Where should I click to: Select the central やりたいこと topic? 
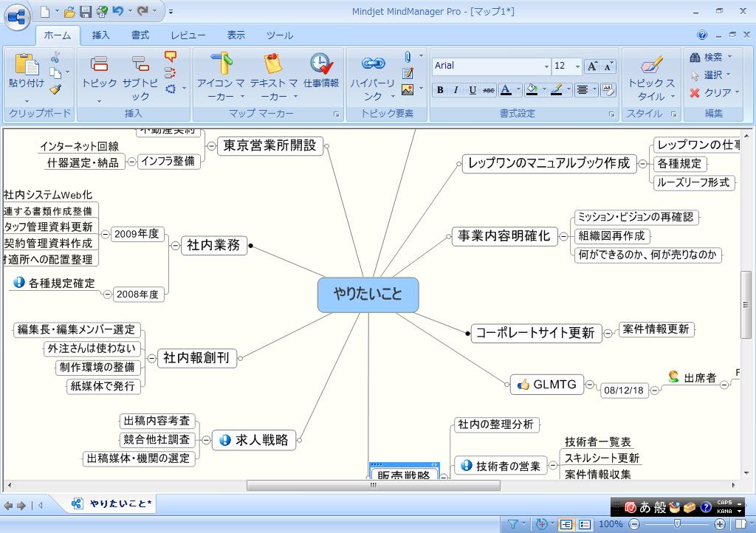[x=368, y=295]
